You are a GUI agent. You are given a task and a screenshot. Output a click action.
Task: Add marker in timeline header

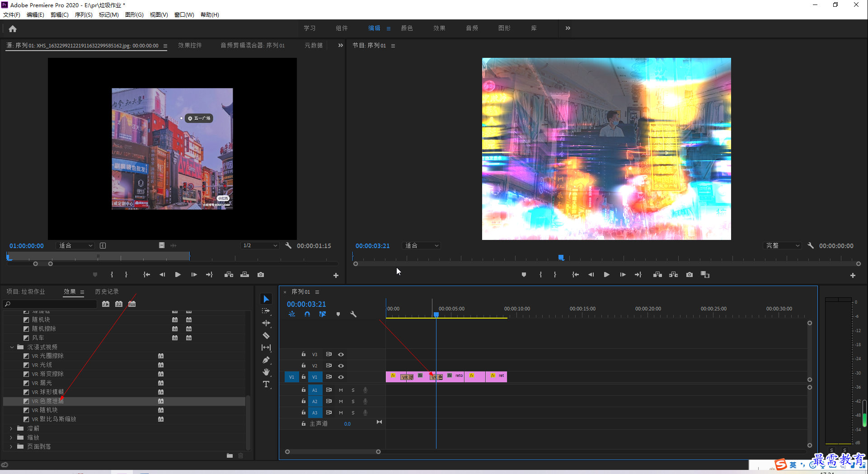[338, 314]
